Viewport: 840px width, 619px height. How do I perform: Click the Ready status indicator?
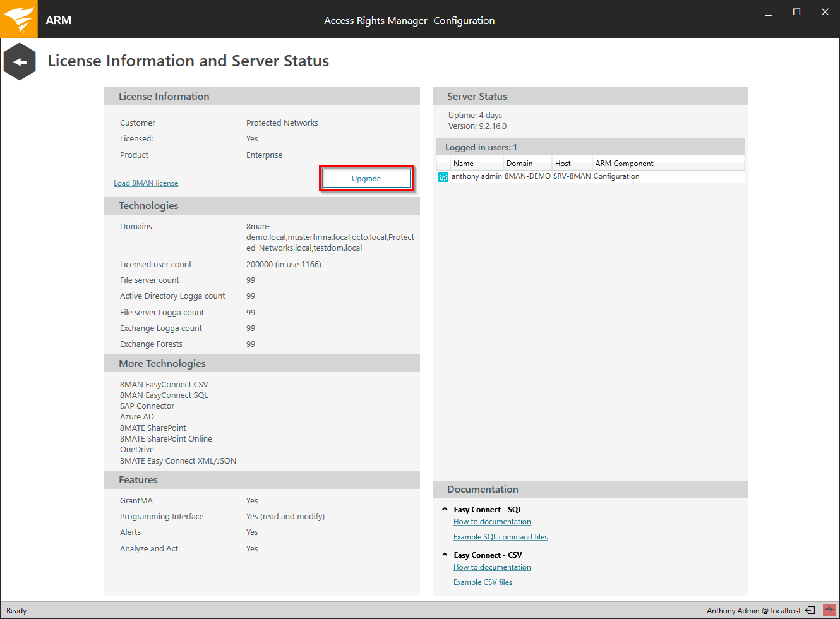[16, 610]
